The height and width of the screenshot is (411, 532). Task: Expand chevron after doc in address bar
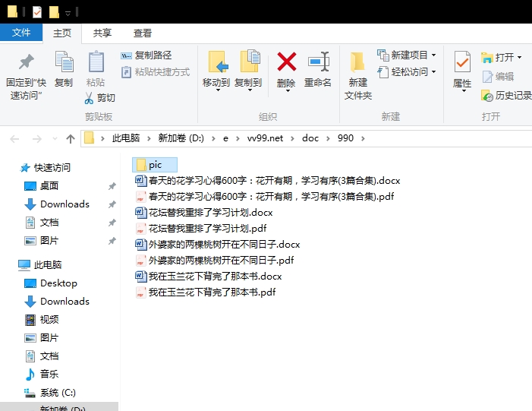tap(328, 138)
